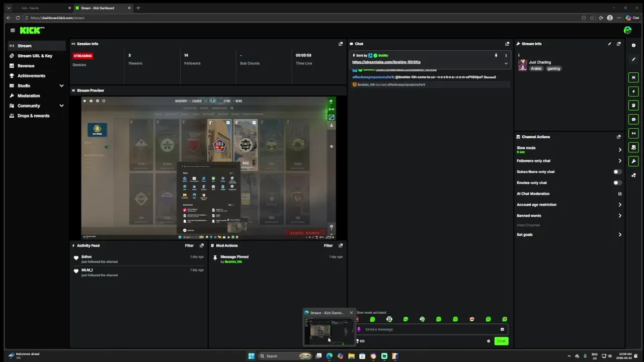Viewport: 644px width, 362px height.
Task: Switch to Kick - Search browser tab
Action: coord(43,8)
